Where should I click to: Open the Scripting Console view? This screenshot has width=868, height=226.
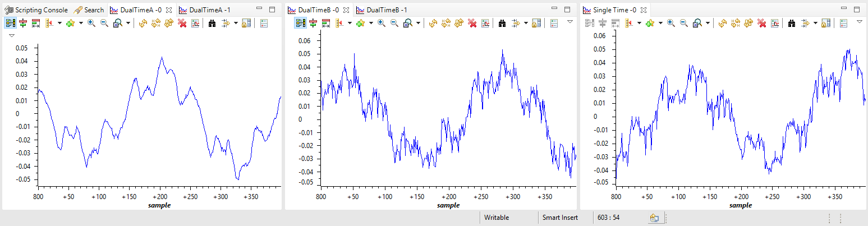36,10
